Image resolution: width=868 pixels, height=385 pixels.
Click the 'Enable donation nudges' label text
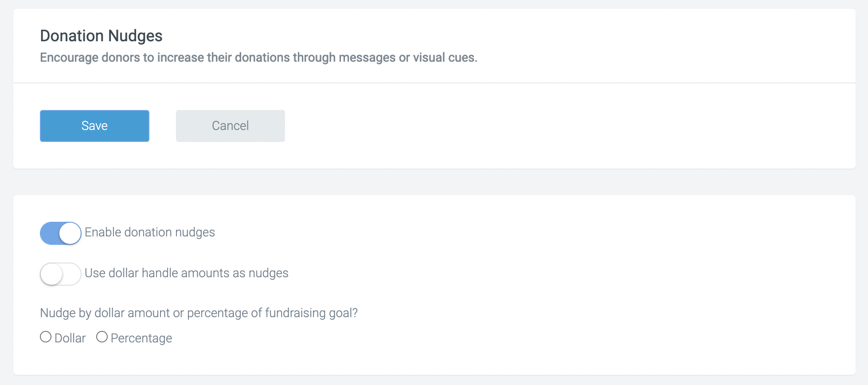pyautogui.click(x=150, y=232)
